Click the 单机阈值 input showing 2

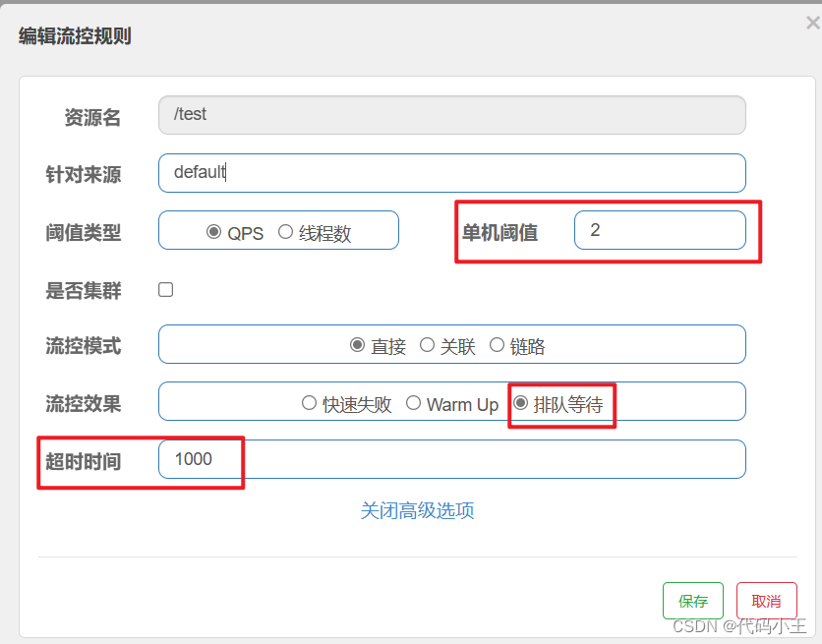(x=660, y=229)
